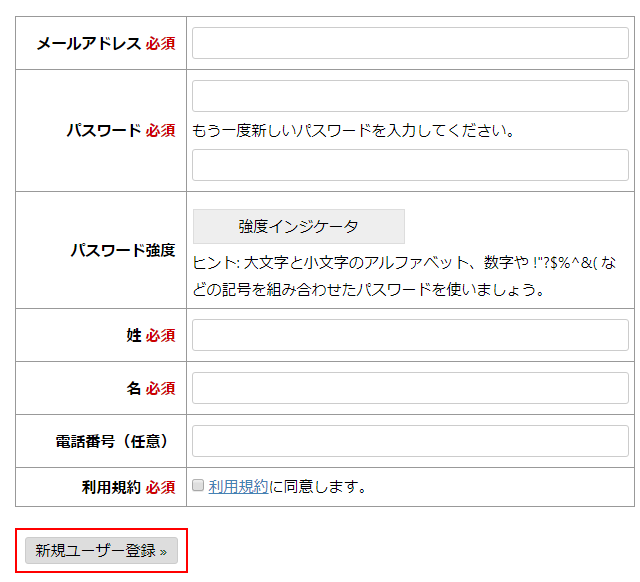Click the パスワード強度 label
Viewport: 640px width, 582px height.
[x=123, y=250]
